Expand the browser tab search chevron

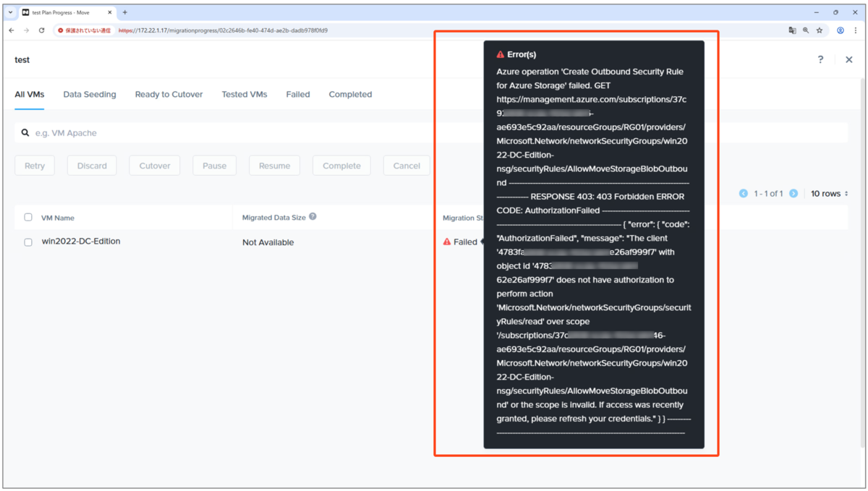pyautogui.click(x=11, y=12)
